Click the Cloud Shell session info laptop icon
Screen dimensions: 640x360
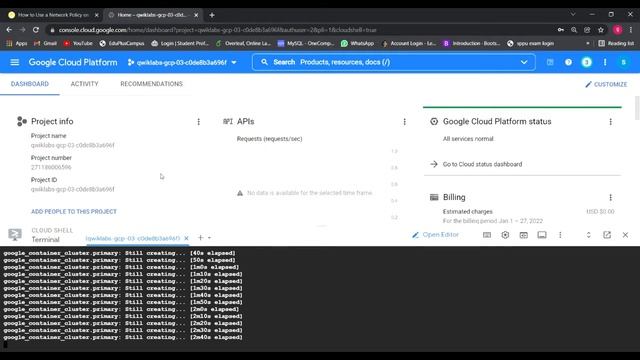tap(542, 235)
